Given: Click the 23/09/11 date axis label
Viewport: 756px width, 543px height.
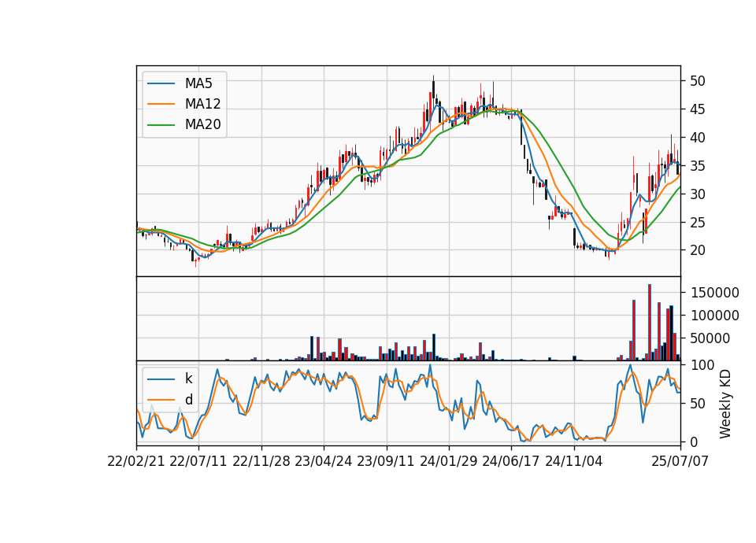Looking at the screenshot, I should (x=386, y=461).
